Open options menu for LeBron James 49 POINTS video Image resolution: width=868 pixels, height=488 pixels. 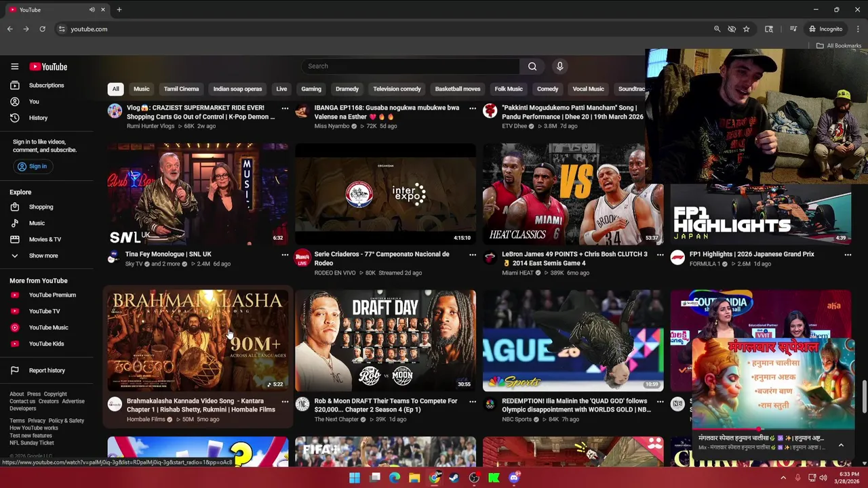click(660, 255)
